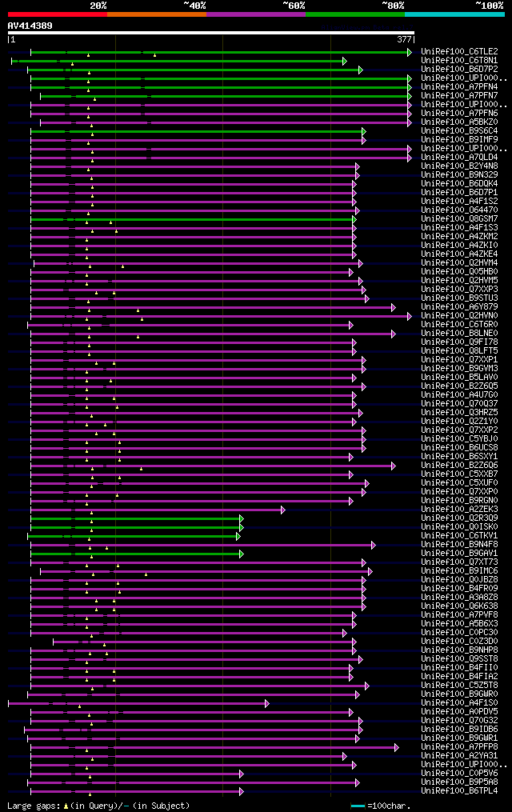The image size is (512, 812).
Task: Click the UniRef100_B5LAV0 label
Action: click(x=459, y=378)
